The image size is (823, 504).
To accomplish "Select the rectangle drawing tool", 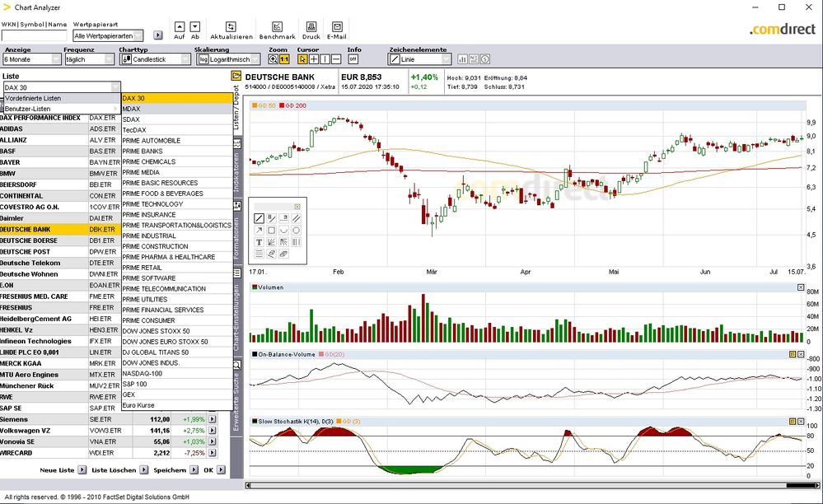I will 271,231.
